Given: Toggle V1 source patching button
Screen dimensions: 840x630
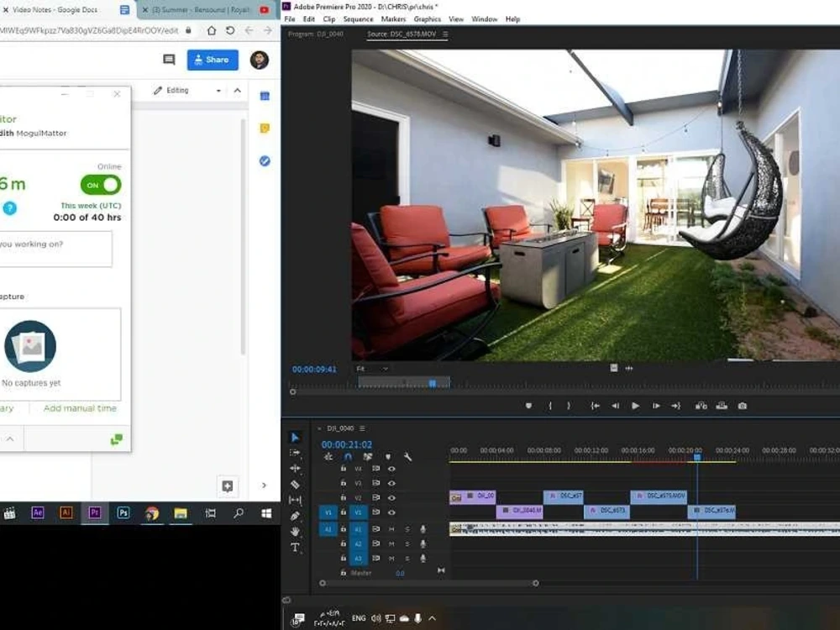Looking at the screenshot, I should click(x=328, y=512).
